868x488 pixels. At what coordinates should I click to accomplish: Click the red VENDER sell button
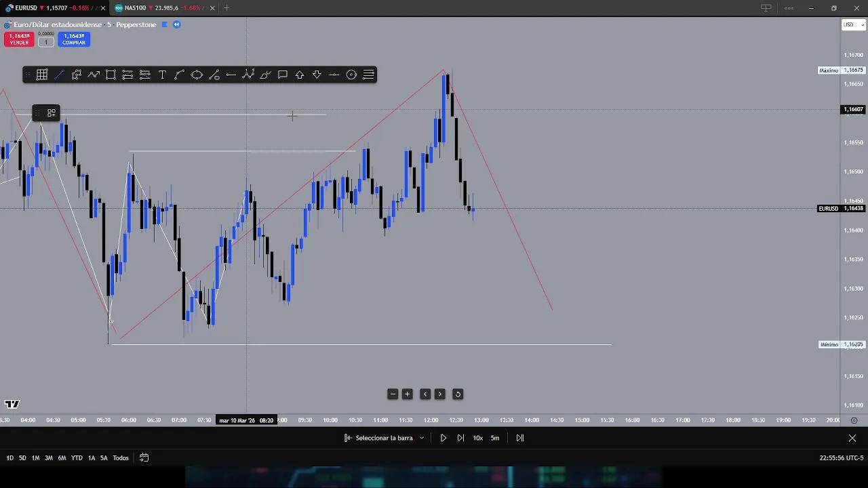pyautogui.click(x=19, y=39)
